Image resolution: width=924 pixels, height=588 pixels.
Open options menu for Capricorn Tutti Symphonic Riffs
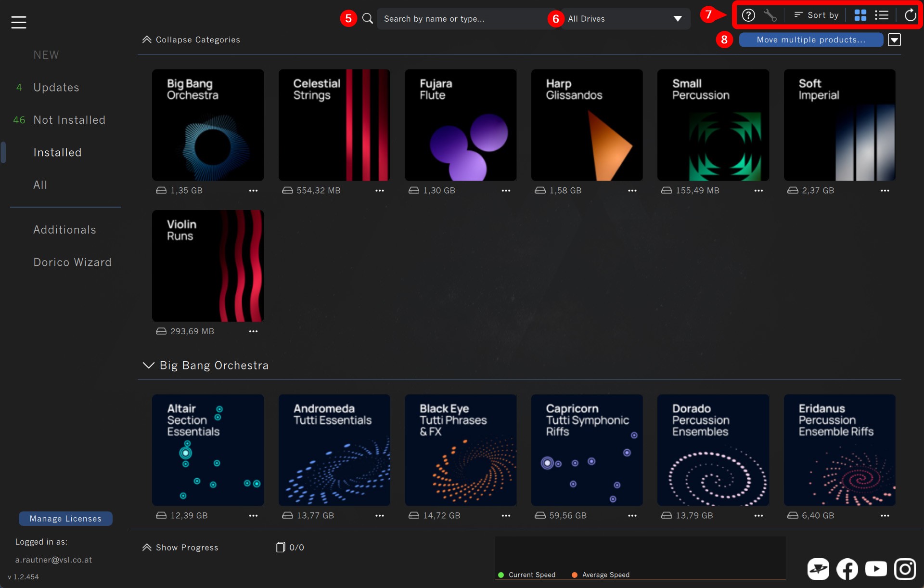coord(632,516)
